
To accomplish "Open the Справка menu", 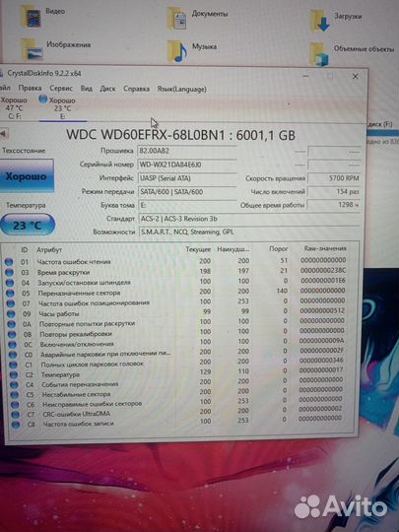I will click(x=136, y=89).
